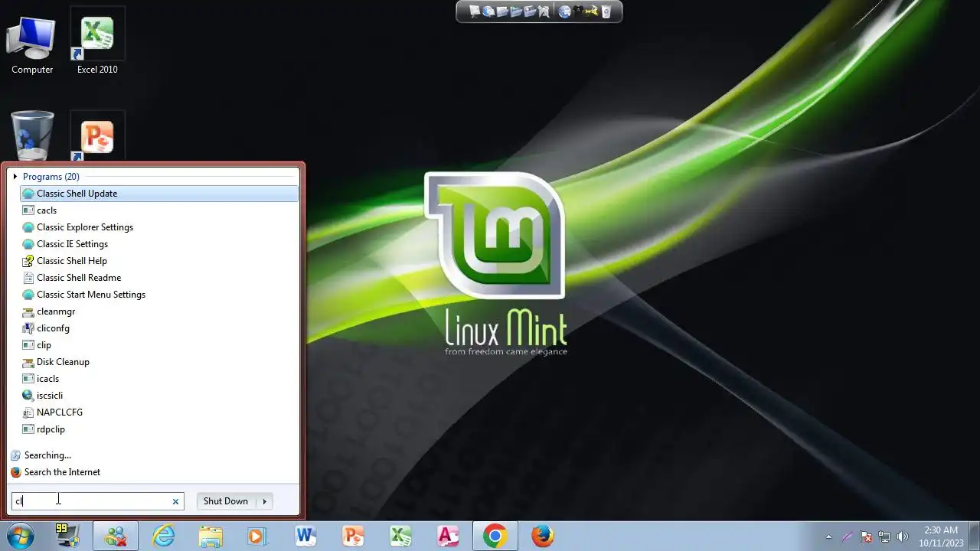Expand the Shut Down options arrow
The height and width of the screenshot is (551, 980).
(x=265, y=501)
